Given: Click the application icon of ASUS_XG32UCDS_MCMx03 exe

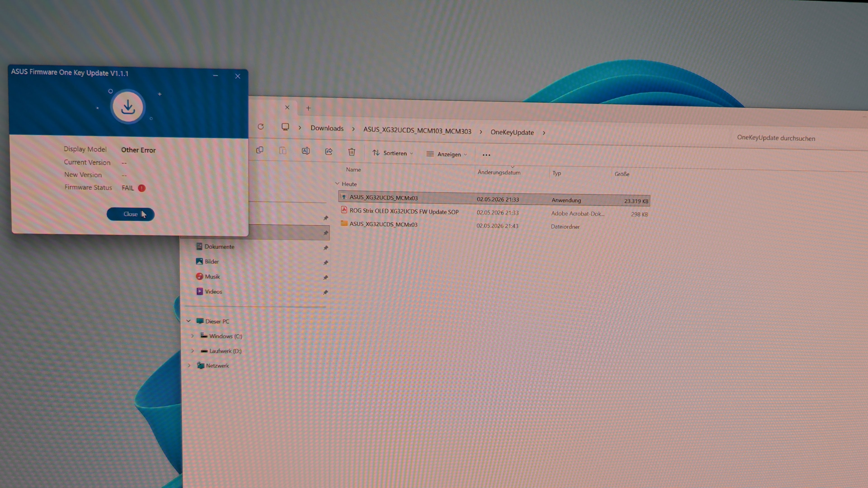Looking at the screenshot, I should pyautogui.click(x=344, y=197).
